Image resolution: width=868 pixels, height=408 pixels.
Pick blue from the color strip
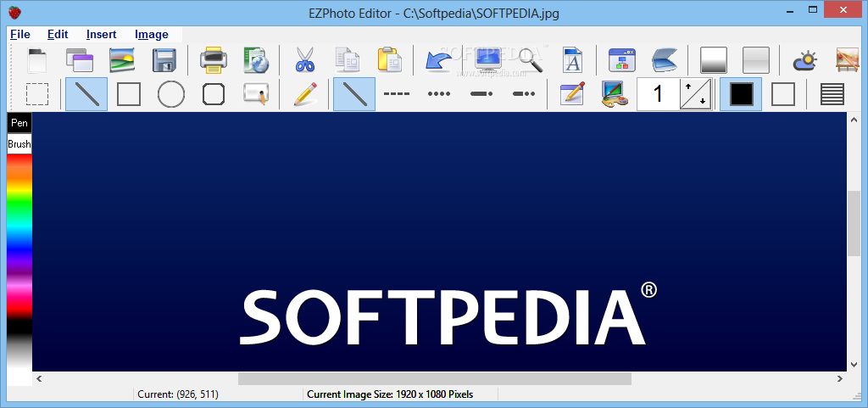[x=19, y=250]
